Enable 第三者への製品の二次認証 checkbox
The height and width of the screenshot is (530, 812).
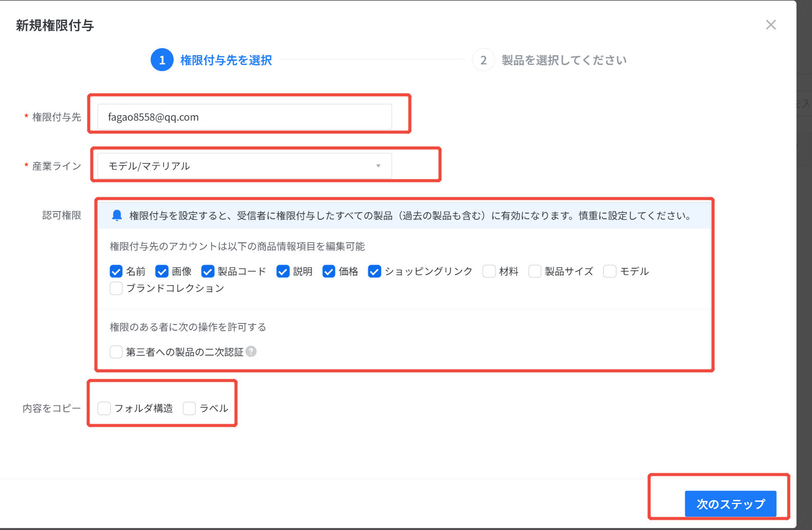pos(116,352)
